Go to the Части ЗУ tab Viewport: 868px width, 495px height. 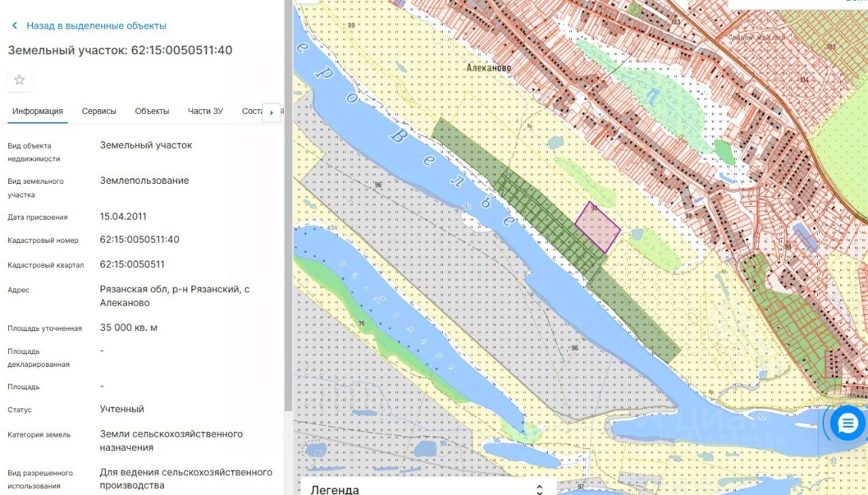tap(205, 111)
